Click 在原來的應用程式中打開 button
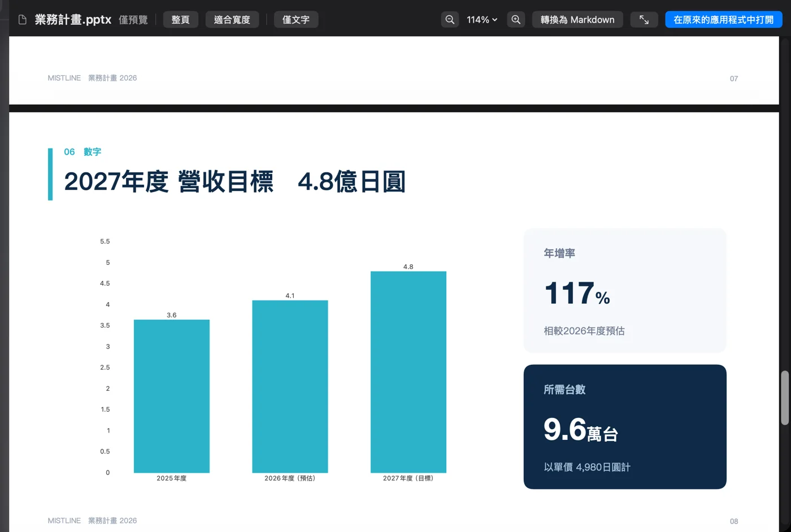Viewport: 791px width, 532px height. pos(724,20)
